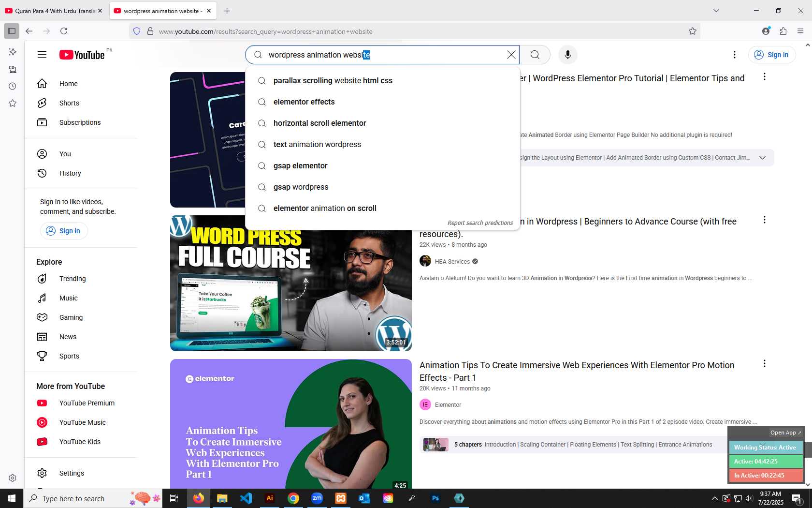
Task: Open Animation Tips Immersive Web Experiences title
Action: (577, 372)
